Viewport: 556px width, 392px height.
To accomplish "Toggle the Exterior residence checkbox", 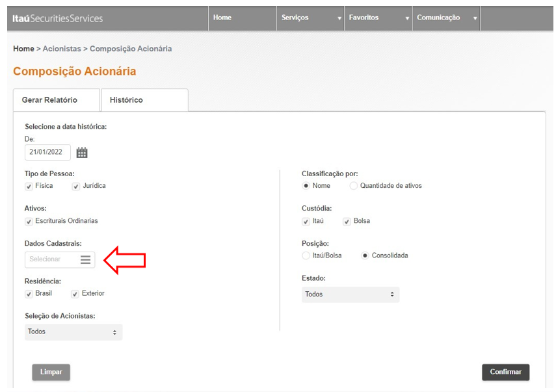I will (75, 294).
